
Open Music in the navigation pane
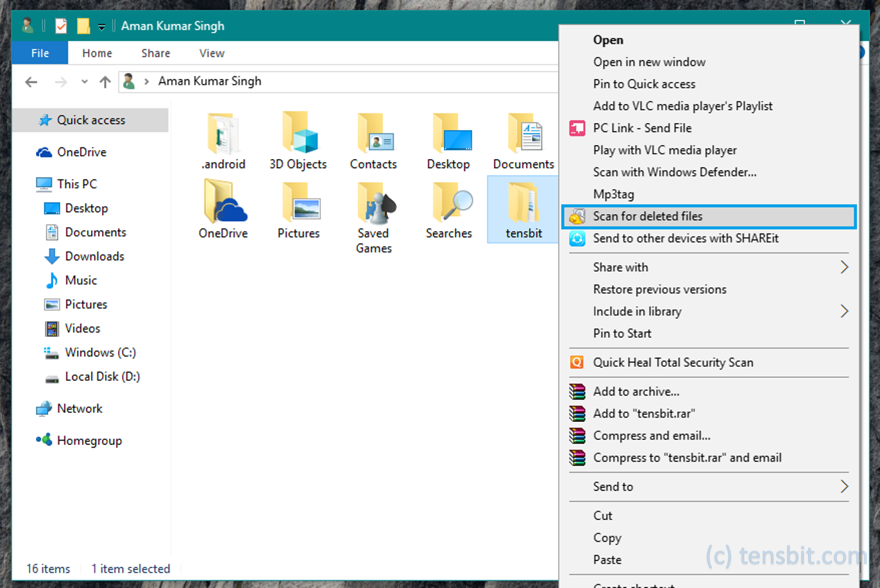pyautogui.click(x=81, y=280)
